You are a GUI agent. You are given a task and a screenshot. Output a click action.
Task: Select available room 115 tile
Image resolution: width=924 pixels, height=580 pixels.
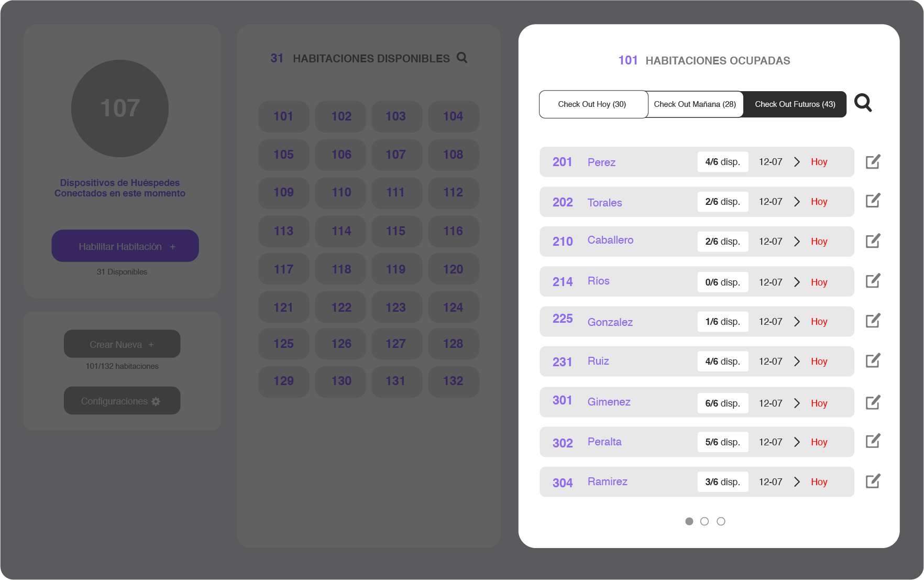click(x=396, y=231)
